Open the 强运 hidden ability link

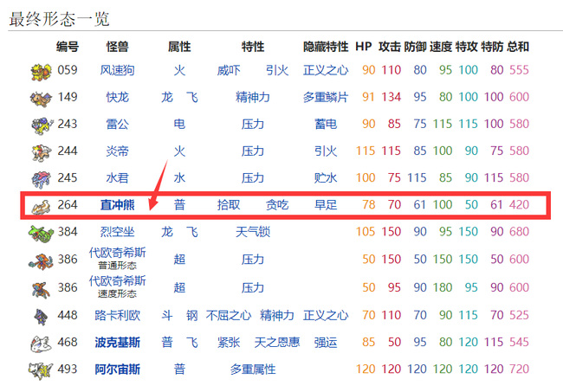[326, 342]
